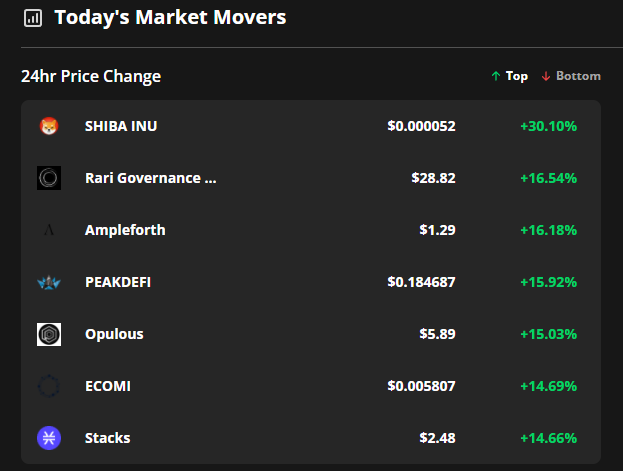Open the SHIBA INU coin name
Viewport: 623px width, 471px height.
pos(121,126)
